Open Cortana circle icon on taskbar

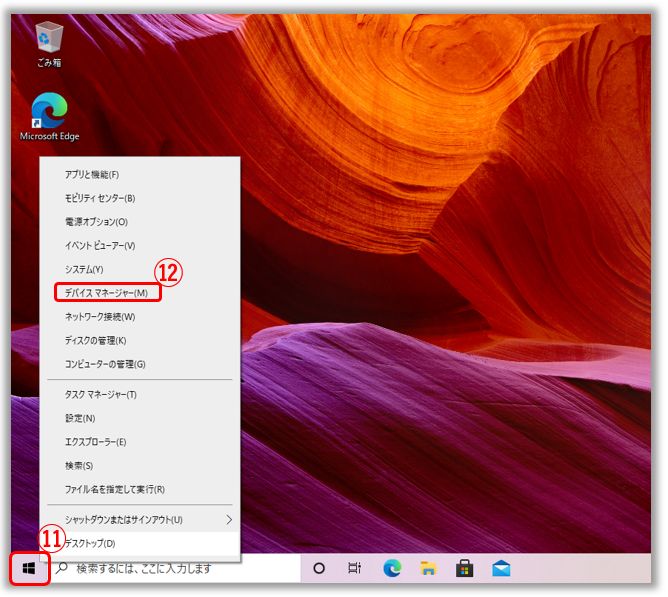(x=319, y=568)
